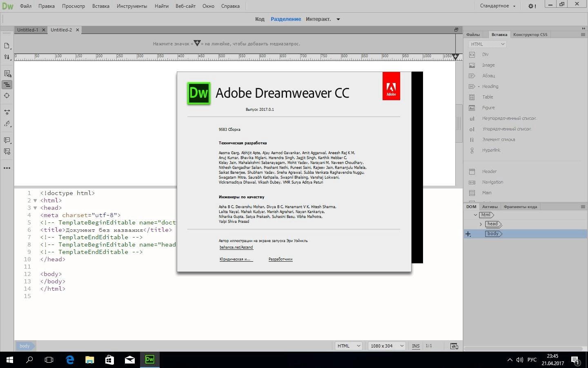This screenshot has width=588, height=368.
Task: Toggle live view options icon
Action: point(7,74)
